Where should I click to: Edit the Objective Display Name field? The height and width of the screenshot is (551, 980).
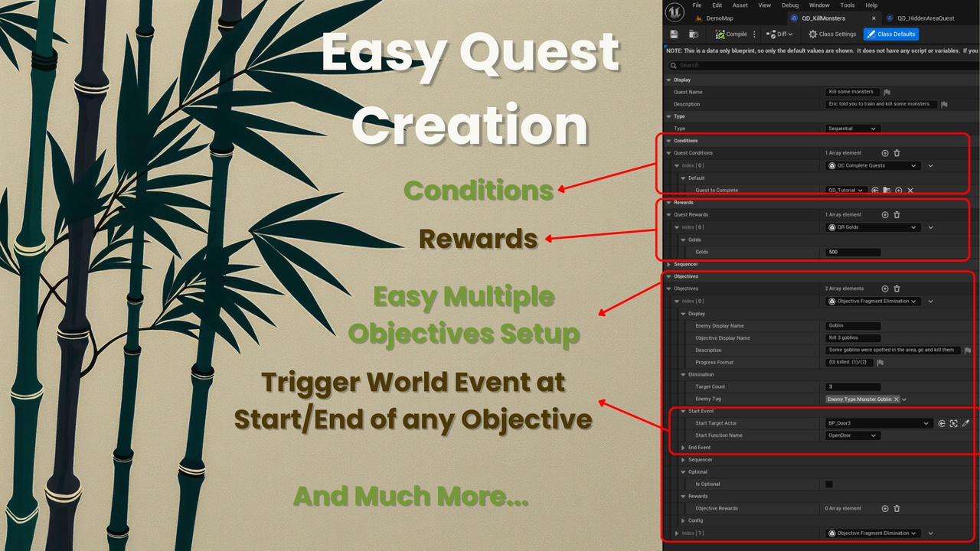pos(853,337)
